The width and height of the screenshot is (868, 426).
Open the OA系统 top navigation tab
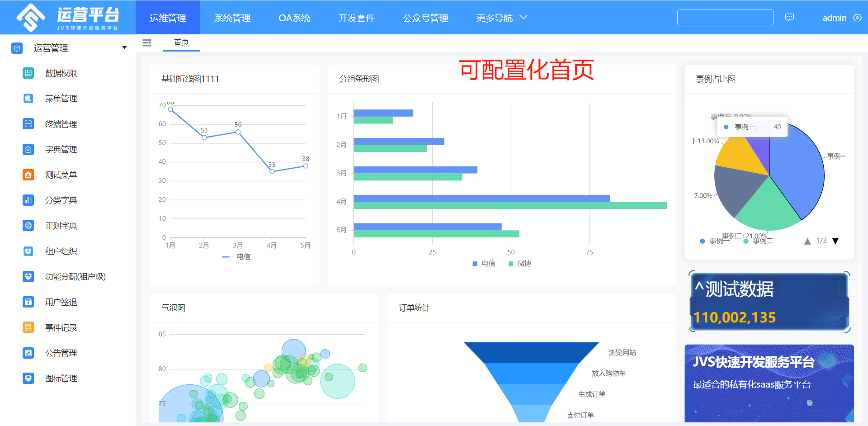[x=294, y=18]
